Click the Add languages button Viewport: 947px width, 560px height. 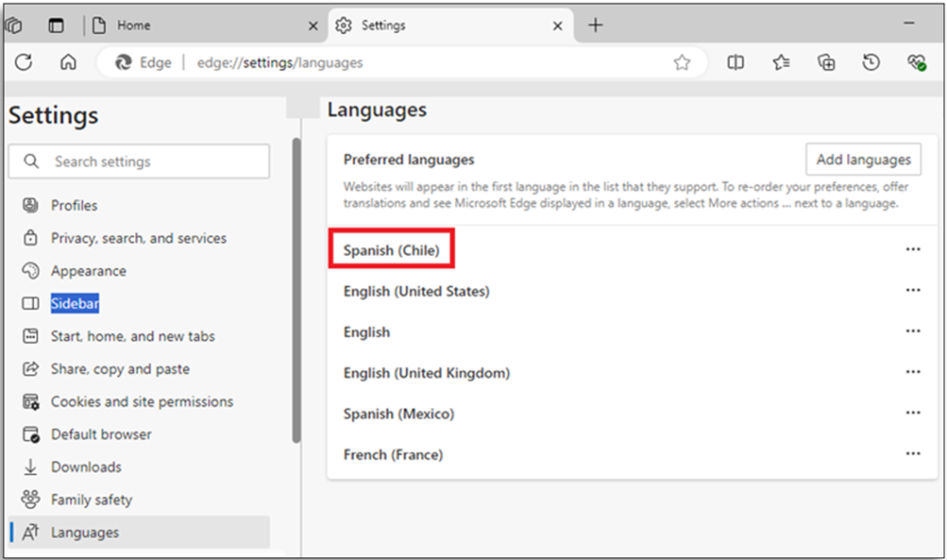[x=863, y=160]
